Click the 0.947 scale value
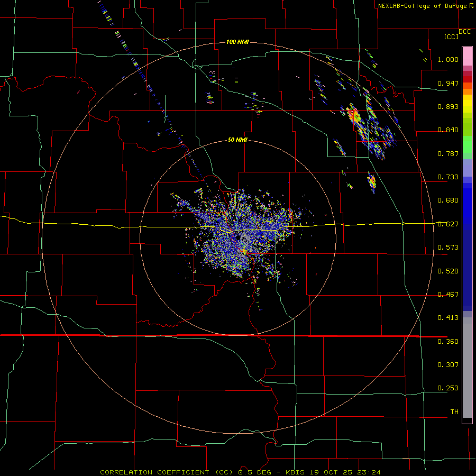Image resolution: width=476 pixels, height=476 pixels. 448,83
